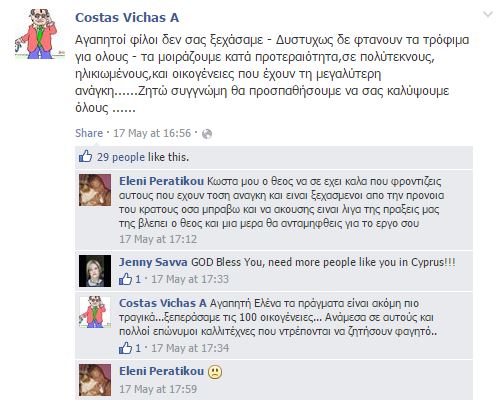
Task: Open comment timestamp 17 May at 17:12
Action: click(158, 239)
